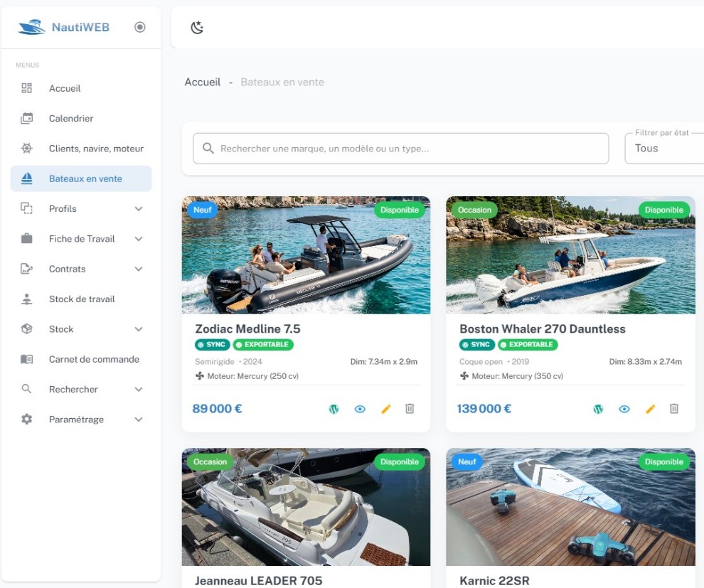Open Stock de travail menu
The height and width of the screenshot is (588, 704).
pos(81,299)
